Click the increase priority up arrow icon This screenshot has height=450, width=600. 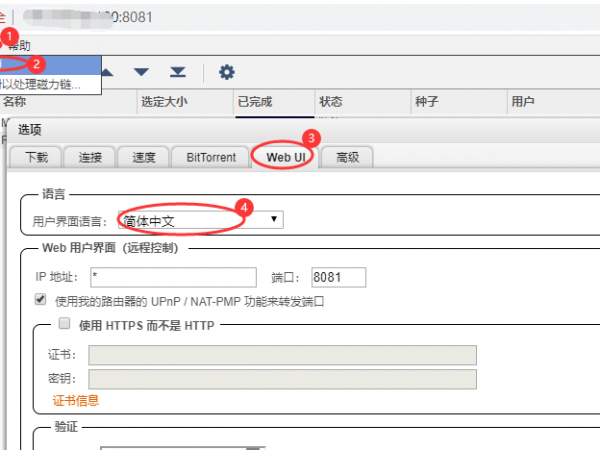108,72
